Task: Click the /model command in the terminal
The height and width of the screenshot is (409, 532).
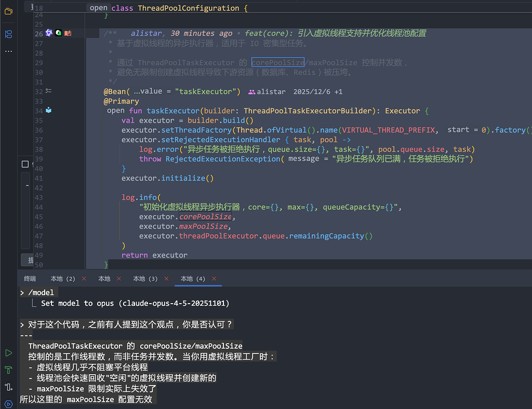Action: [x=41, y=292]
